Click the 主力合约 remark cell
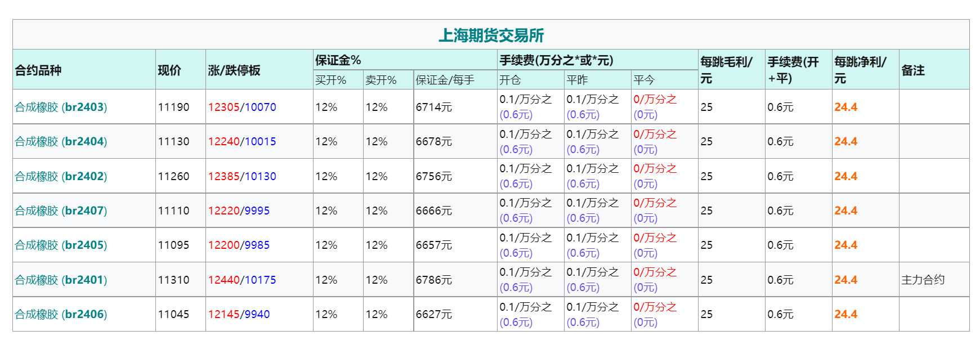Screen dimensions: 980x340 point(923,280)
